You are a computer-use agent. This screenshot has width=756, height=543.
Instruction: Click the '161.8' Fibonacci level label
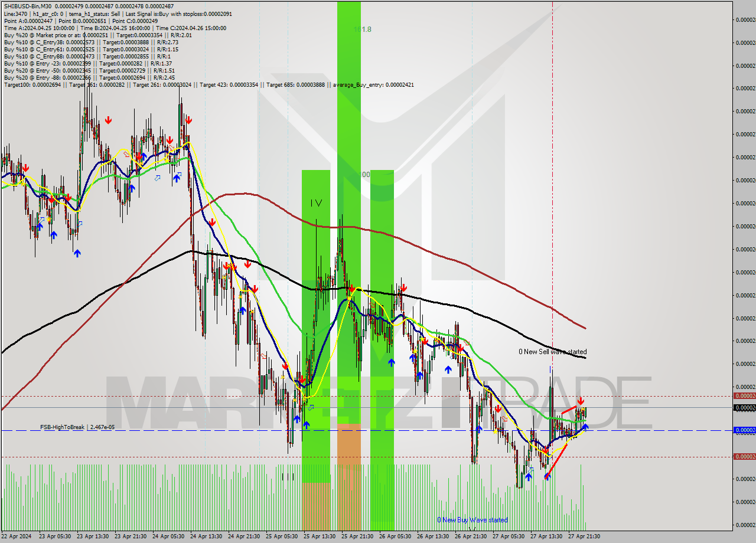362,30
